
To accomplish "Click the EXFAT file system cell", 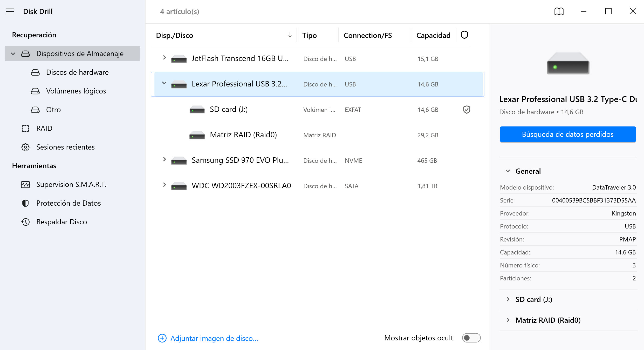I will (353, 110).
